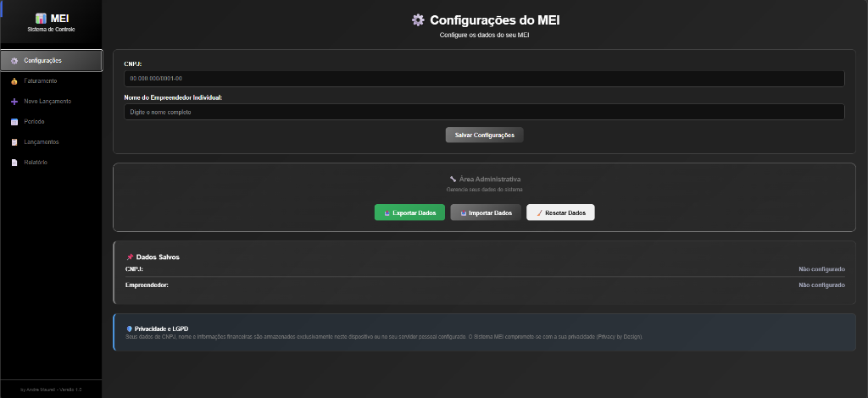
Task: Click the green Exportar Dados button
Action: (409, 213)
